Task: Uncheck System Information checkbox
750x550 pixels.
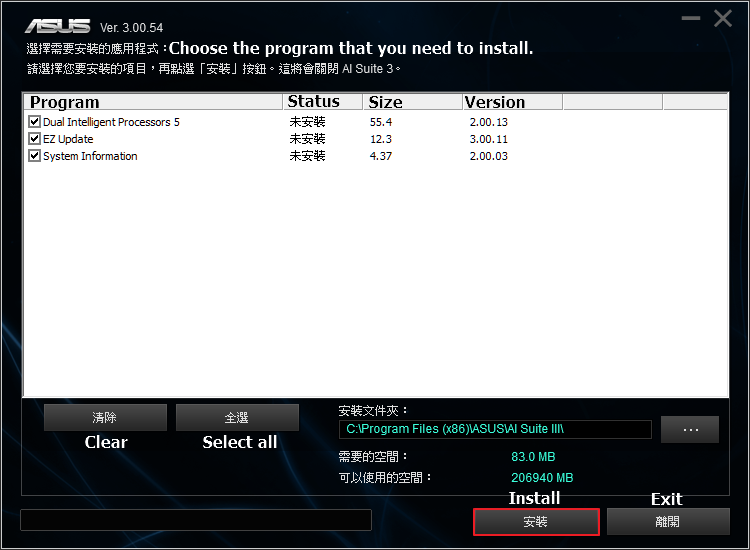Action: click(x=34, y=155)
